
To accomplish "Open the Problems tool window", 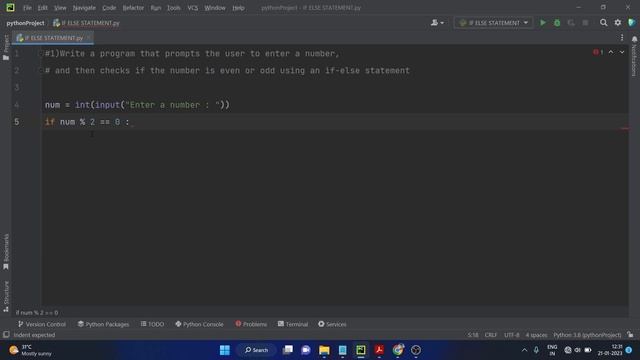I will point(251,324).
